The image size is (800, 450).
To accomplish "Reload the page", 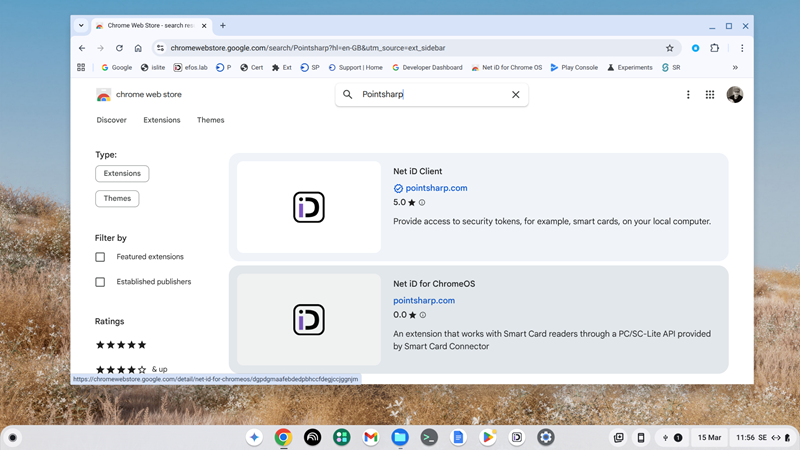I will (119, 48).
